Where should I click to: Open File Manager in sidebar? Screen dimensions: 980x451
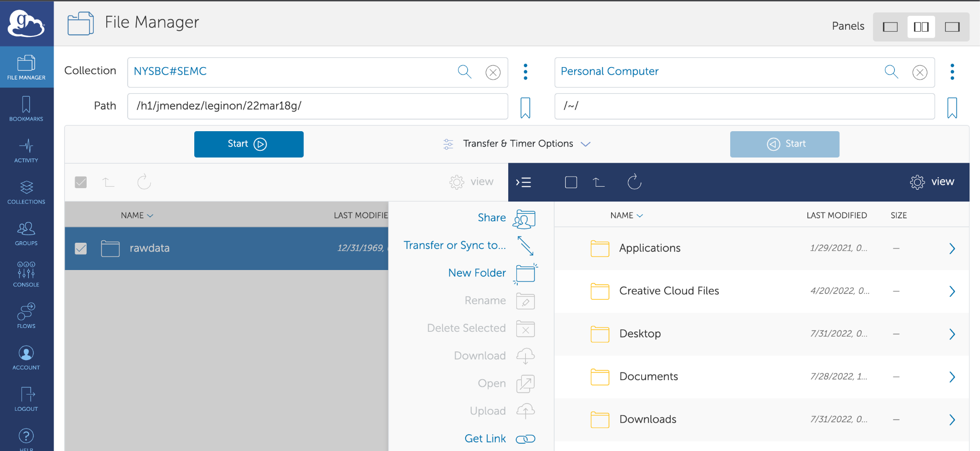tap(26, 67)
